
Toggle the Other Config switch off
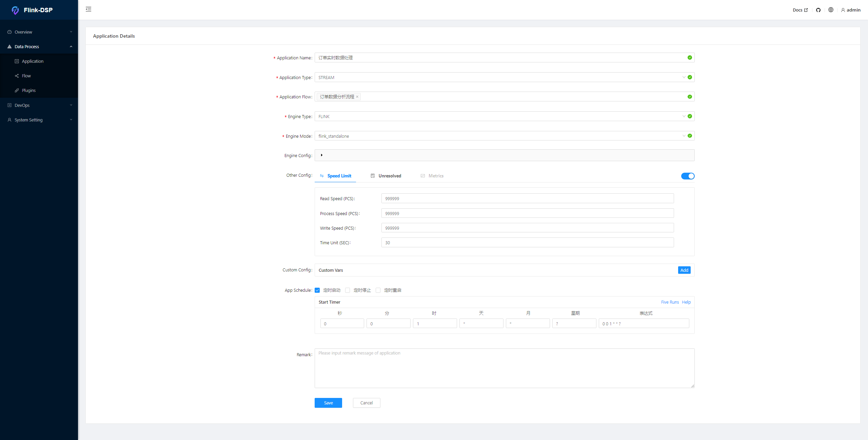pyautogui.click(x=688, y=176)
